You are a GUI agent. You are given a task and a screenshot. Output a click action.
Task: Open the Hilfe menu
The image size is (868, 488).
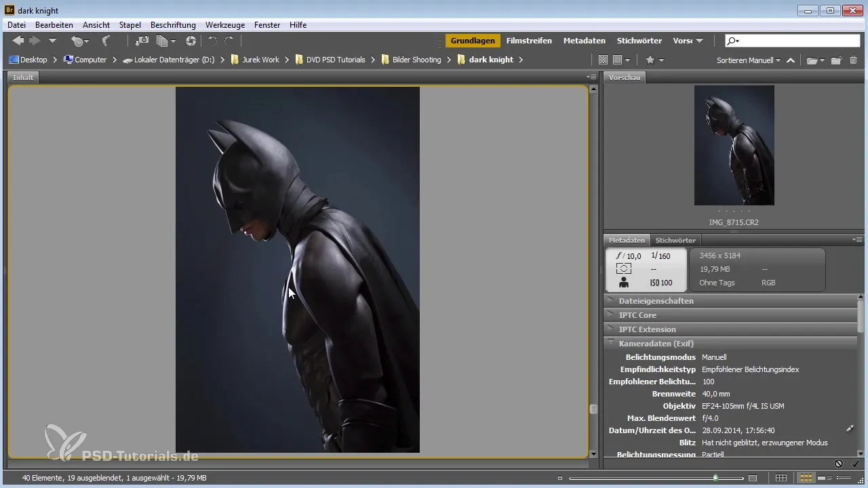point(298,25)
